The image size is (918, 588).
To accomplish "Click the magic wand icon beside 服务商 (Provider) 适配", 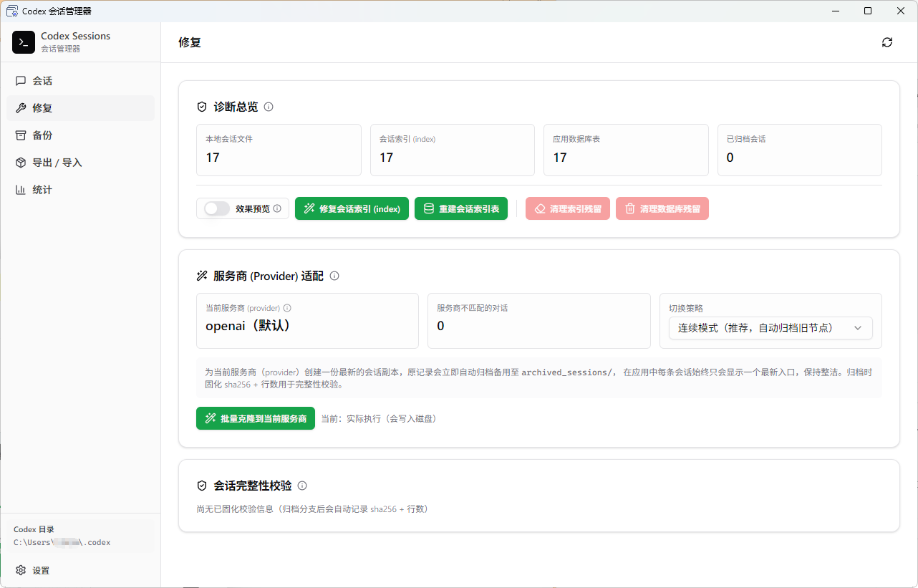I will click(202, 276).
